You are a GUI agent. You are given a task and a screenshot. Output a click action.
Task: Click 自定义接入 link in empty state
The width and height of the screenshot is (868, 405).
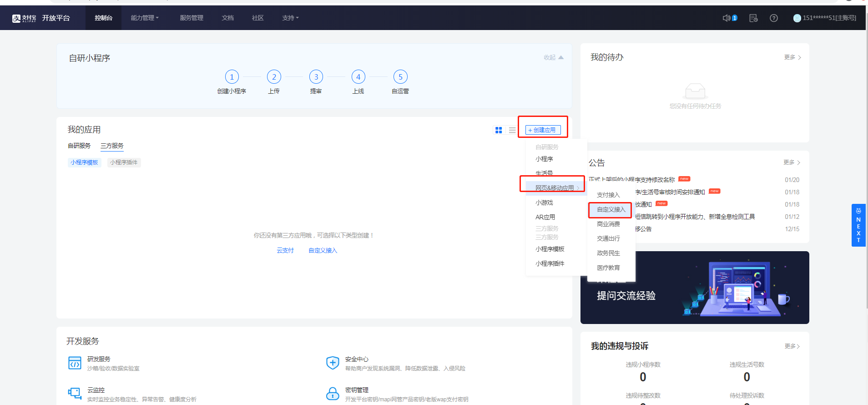click(x=323, y=250)
